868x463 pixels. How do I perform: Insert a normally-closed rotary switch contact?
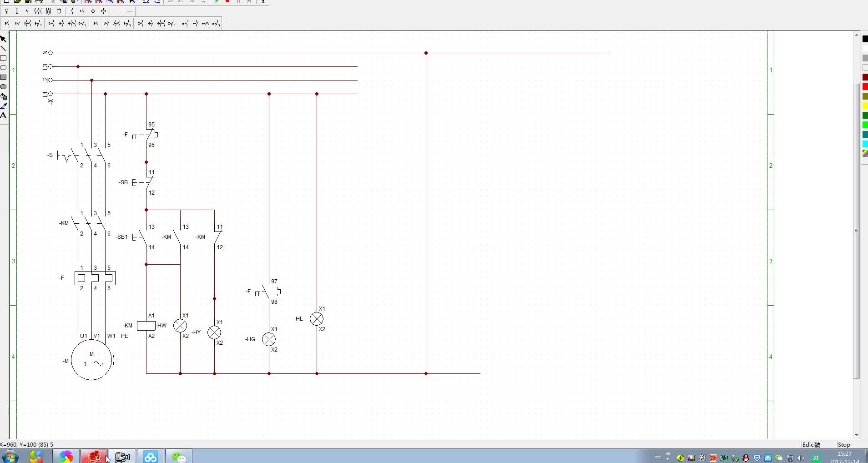pos(62,23)
